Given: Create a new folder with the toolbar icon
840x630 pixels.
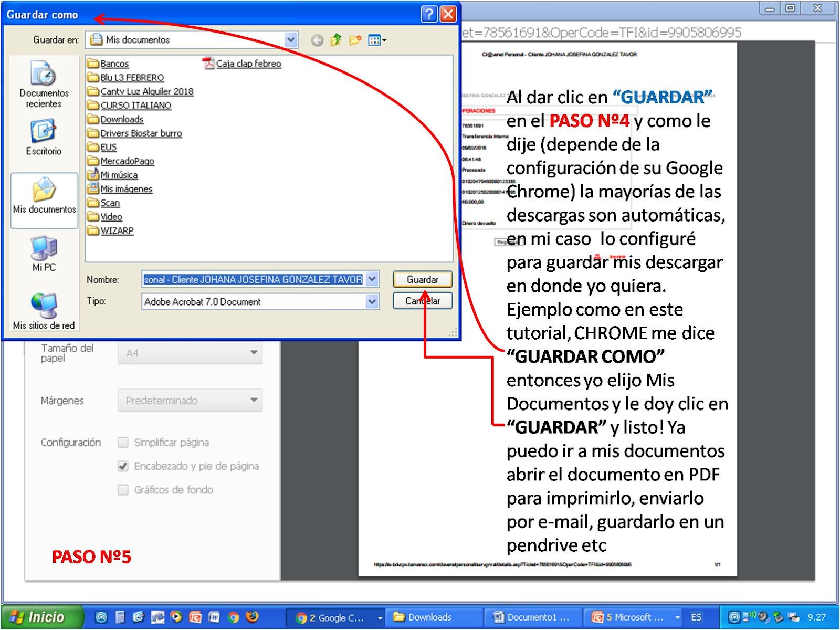Looking at the screenshot, I should click(x=354, y=39).
